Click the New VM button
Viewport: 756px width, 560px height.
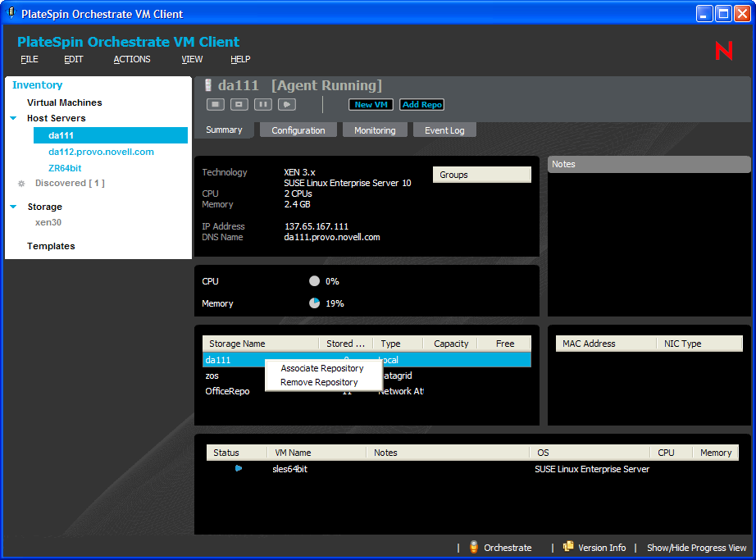click(x=371, y=105)
